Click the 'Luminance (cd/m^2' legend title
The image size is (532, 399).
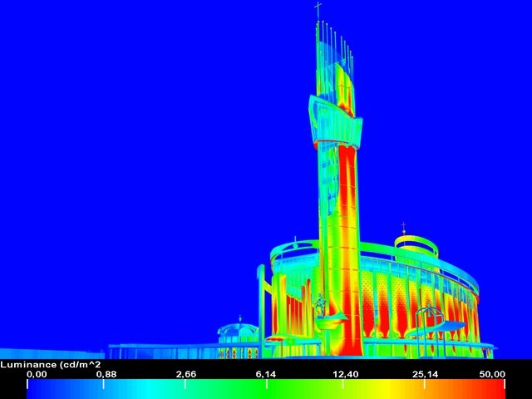pos(51,365)
